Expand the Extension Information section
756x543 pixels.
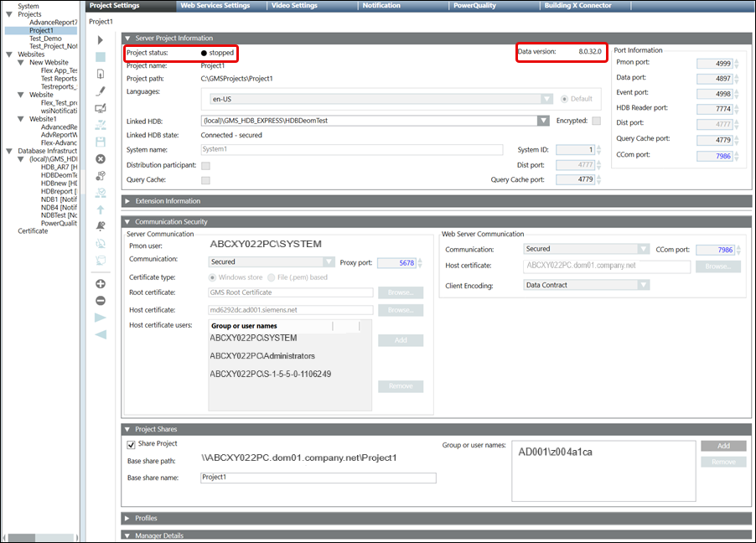[128, 201]
